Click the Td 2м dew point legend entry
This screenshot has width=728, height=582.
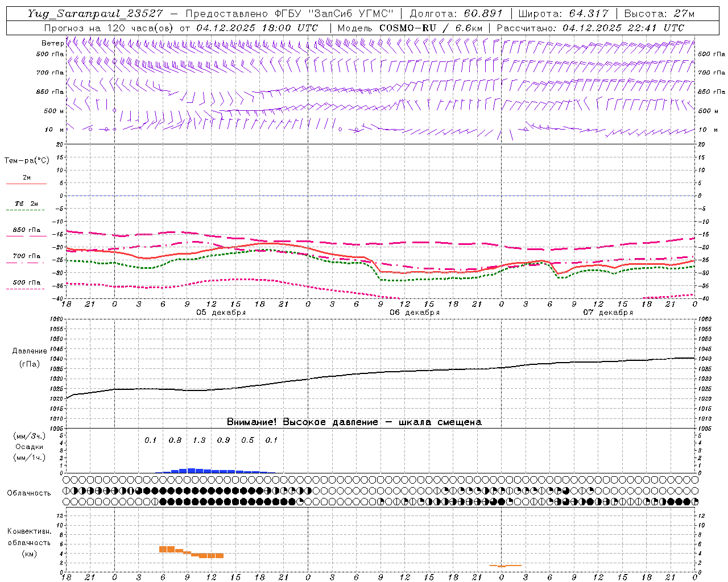pos(26,203)
